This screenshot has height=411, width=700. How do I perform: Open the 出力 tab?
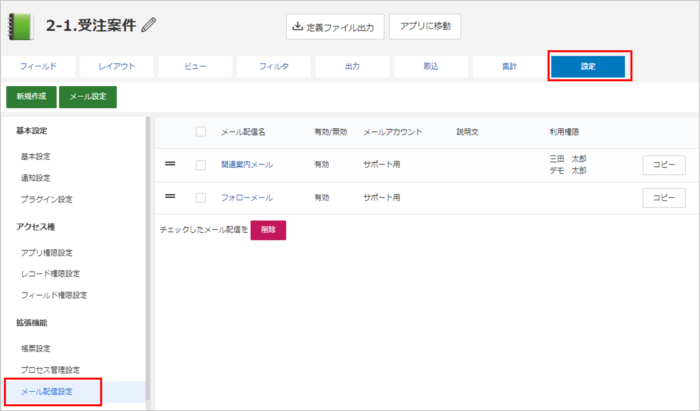(352, 66)
